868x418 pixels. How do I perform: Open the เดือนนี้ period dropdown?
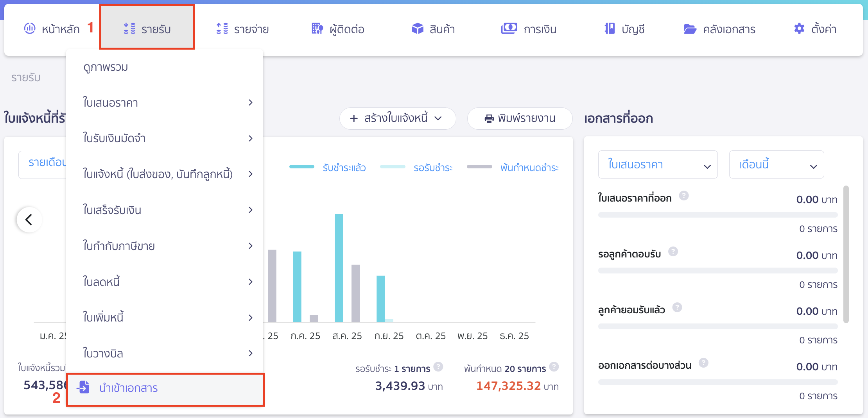coord(776,164)
